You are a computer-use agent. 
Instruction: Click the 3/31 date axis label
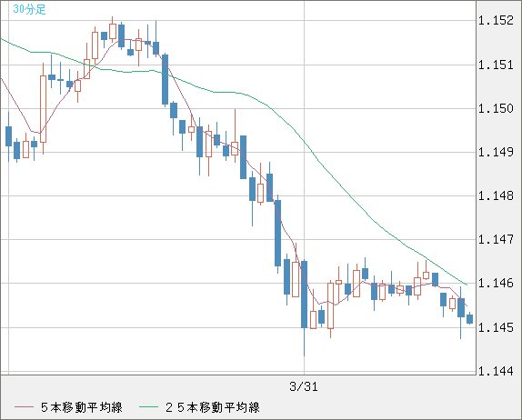304,386
